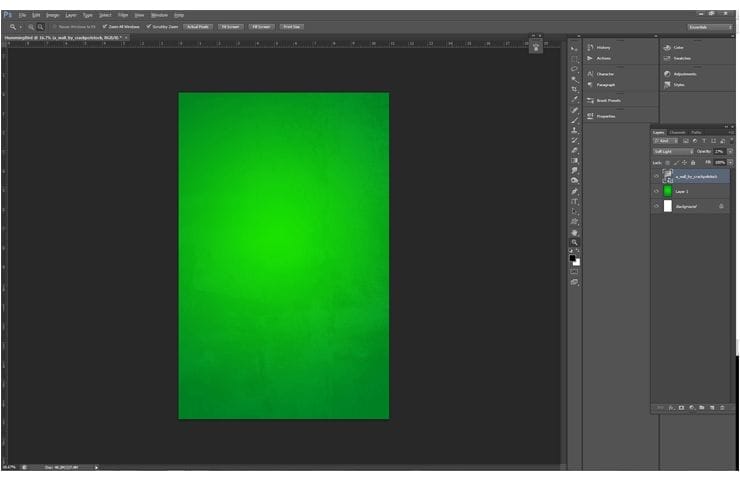Image resolution: width=740 pixels, height=493 pixels.
Task: Open the Opacity slider dropdown arrow
Action: [x=730, y=152]
